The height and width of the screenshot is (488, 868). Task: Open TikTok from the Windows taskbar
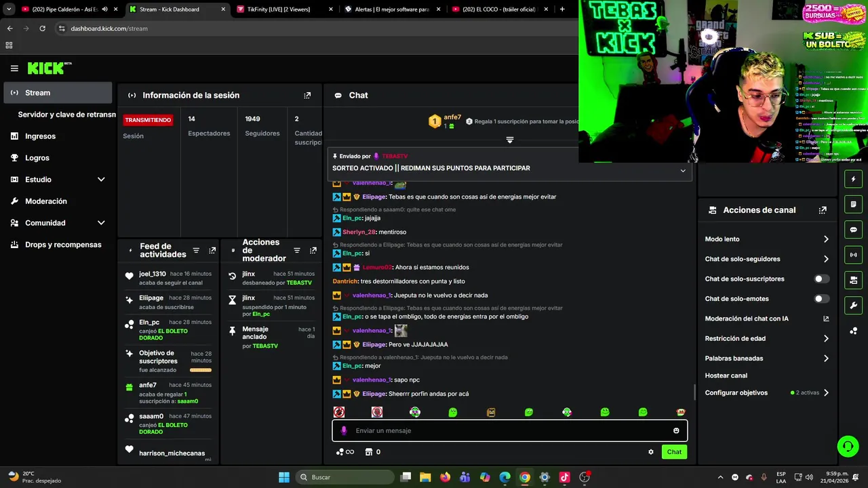tap(564, 477)
